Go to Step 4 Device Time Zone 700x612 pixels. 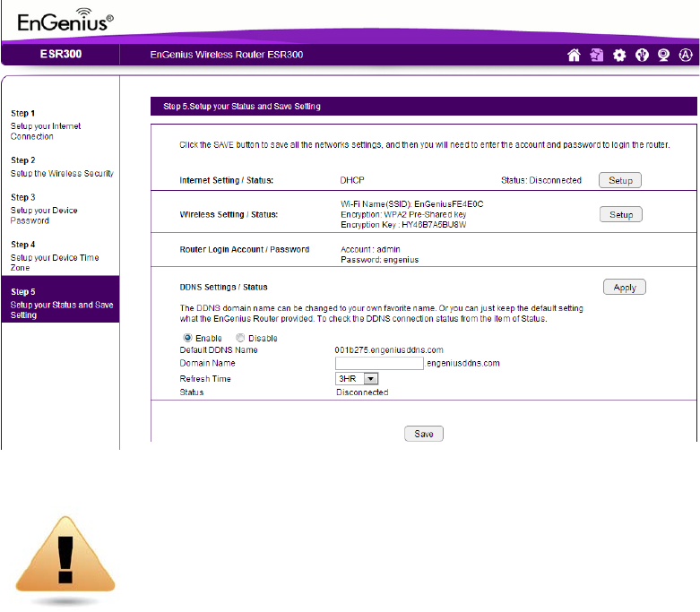55,256
